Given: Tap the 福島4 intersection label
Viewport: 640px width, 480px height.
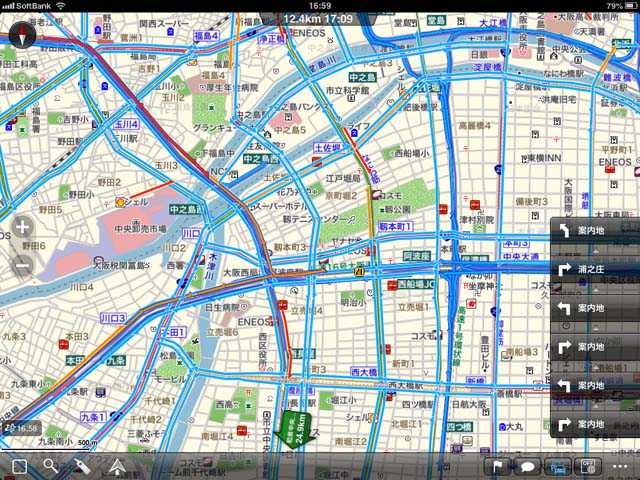Looking at the screenshot, I should (x=206, y=36).
